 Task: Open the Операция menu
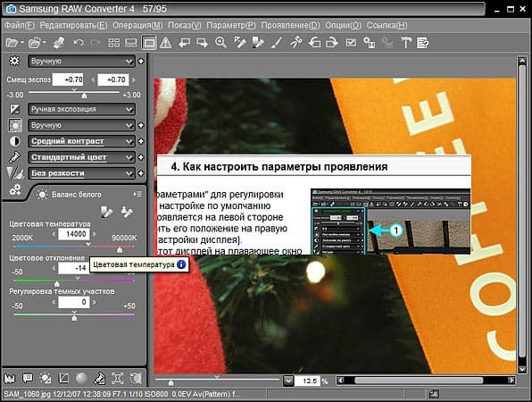click(x=137, y=26)
